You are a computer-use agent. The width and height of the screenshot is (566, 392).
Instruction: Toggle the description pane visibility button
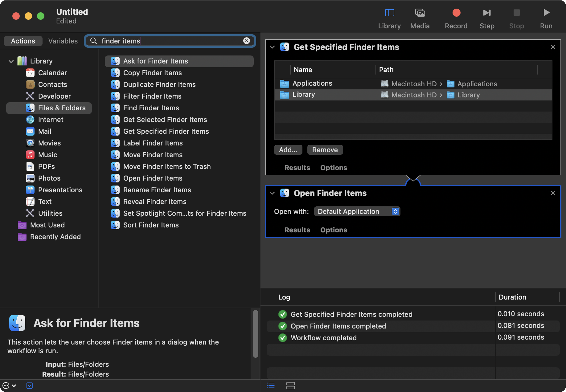click(30, 386)
